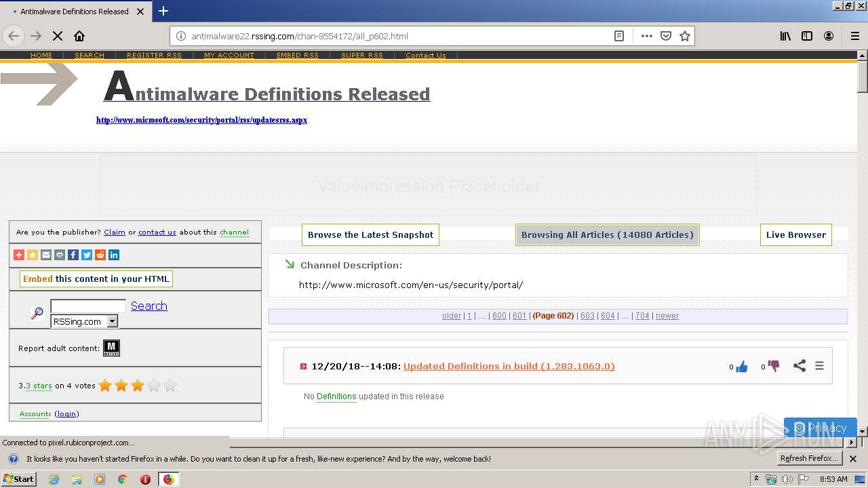
Task: Open article options hamburger menu
Action: point(819,366)
